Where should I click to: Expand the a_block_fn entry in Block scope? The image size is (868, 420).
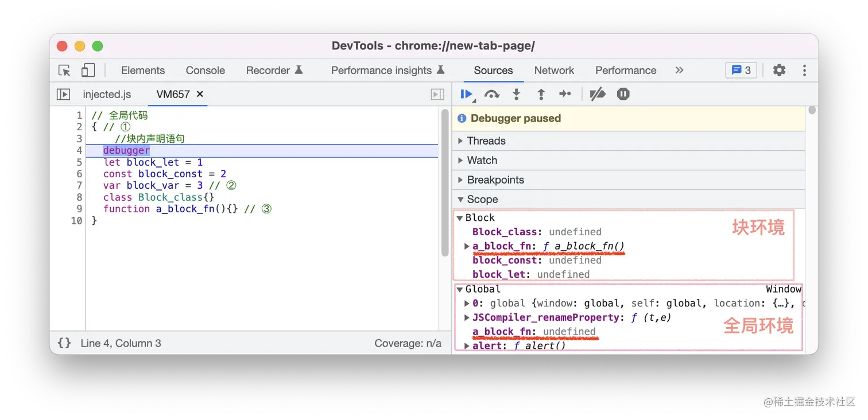pos(467,246)
